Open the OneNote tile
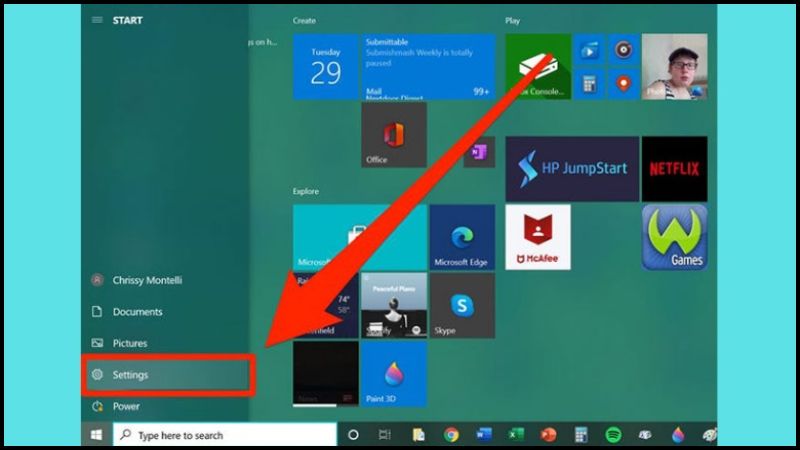 click(x=479, y=152)
